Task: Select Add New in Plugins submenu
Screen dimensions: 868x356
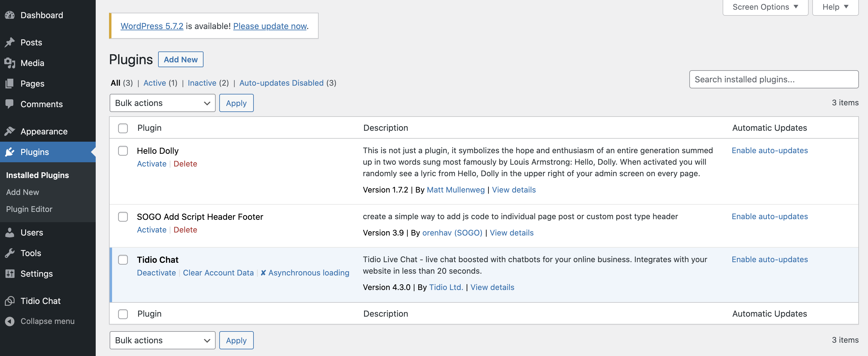Action: (x=23, y=192)
